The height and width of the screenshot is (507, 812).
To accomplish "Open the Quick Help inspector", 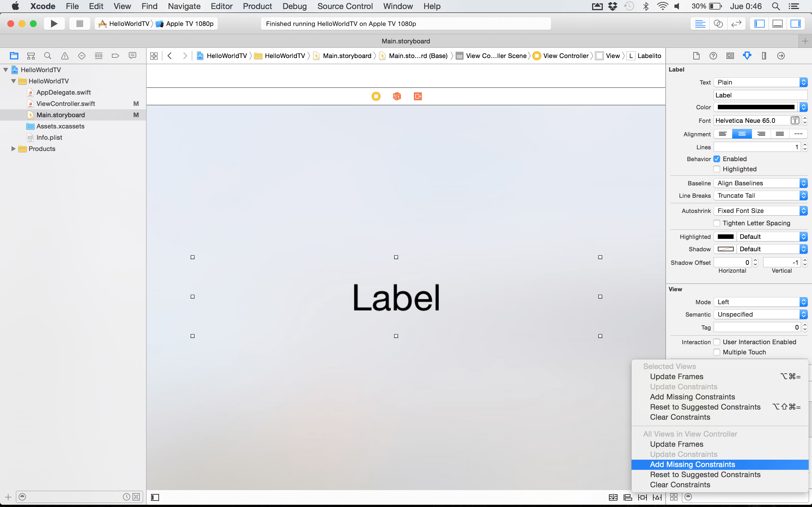I will [x=713, y=56].
